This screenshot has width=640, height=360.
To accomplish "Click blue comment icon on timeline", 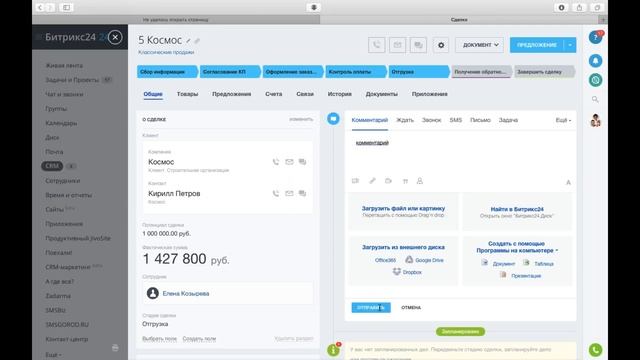I will click(333, 119).
